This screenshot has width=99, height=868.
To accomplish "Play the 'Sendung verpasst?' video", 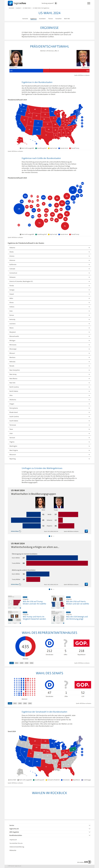I will pyautogui.click(x=56, y=3).
